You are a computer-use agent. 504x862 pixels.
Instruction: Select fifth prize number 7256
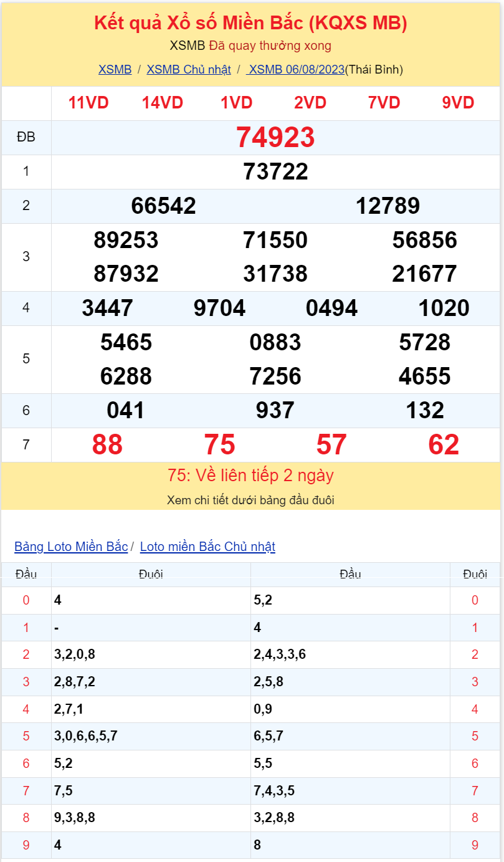point(275,376)
